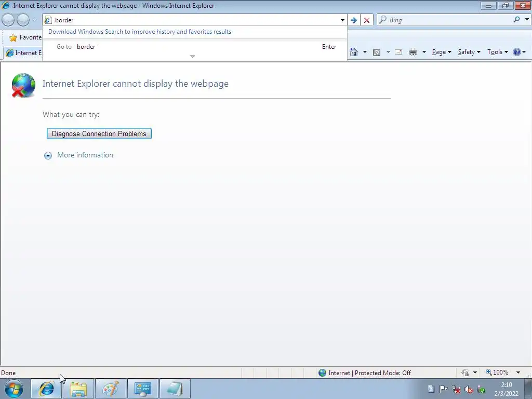Click the safely remove hardware tray icon
The height and width of the screenshot is (399, 532).
coord(481,389)
